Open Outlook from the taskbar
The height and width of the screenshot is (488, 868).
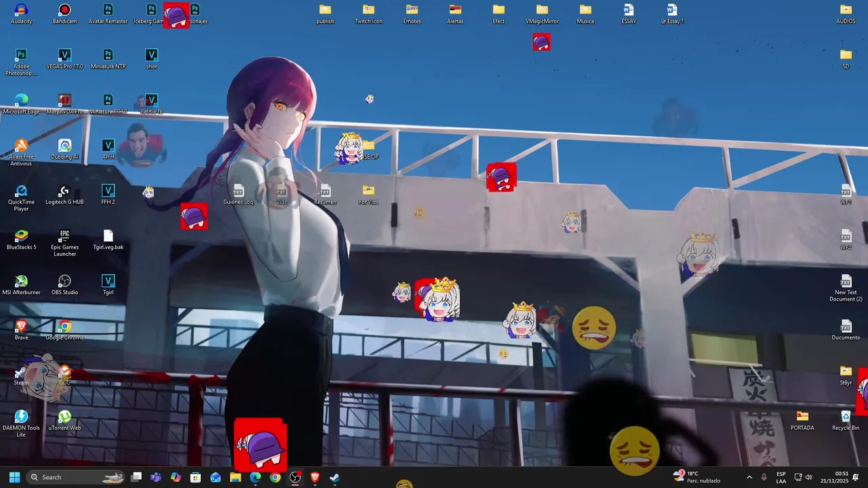[216, 477]
